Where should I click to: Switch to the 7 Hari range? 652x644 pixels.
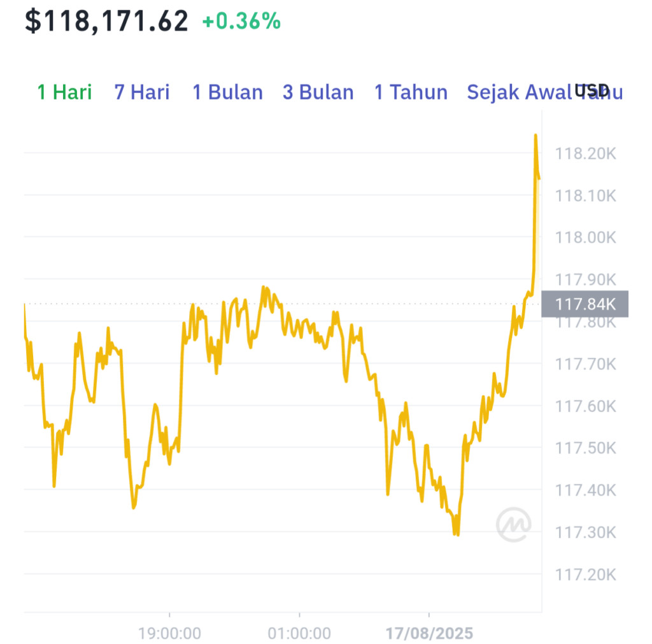142,92
